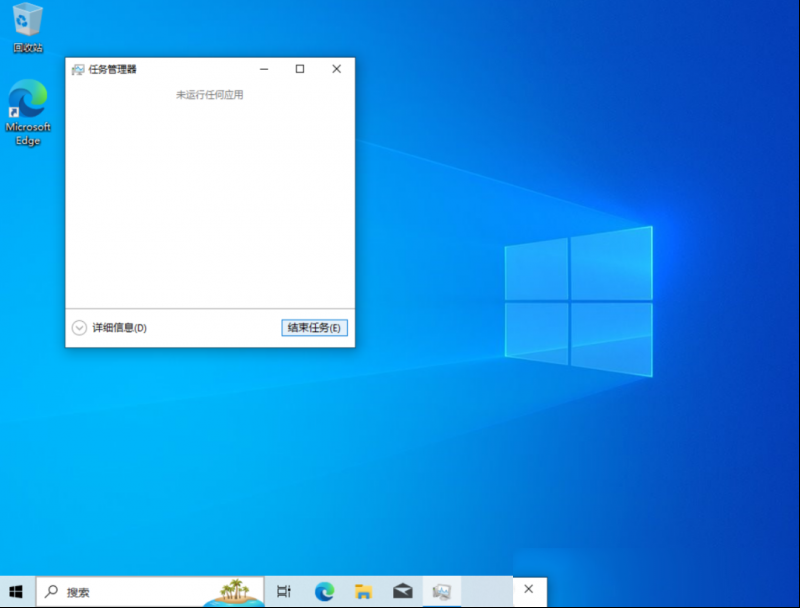Open the Windows Start menu
Viewport: 800px width, 608px height.
click(x=16, y=592)
